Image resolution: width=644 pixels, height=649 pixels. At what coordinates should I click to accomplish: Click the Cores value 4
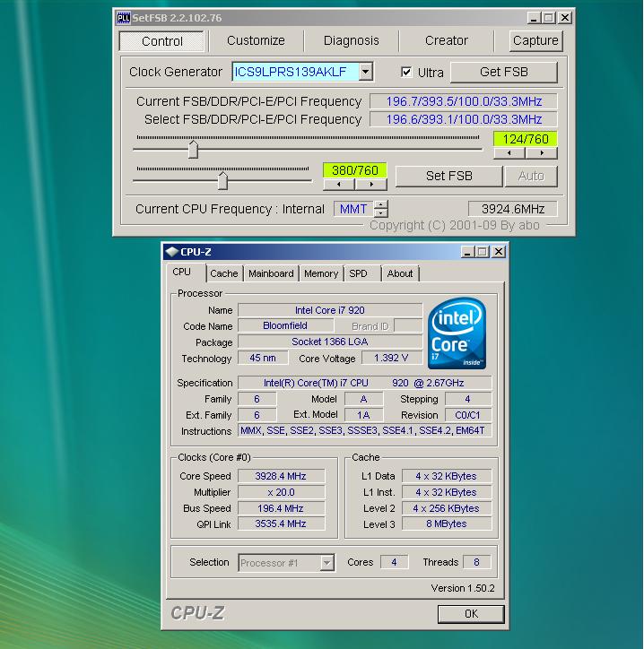coord(394,562)
